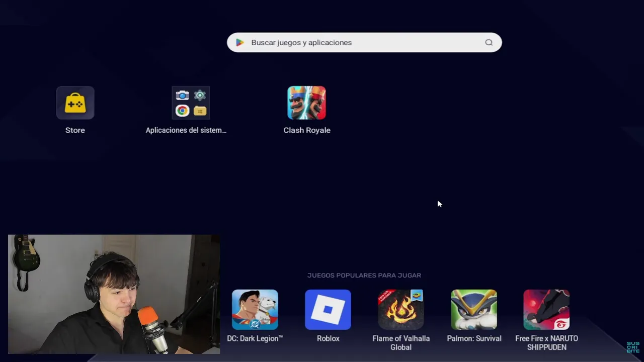Click the Palmon: Survival label
644x362 pixels.
point(474,339)
